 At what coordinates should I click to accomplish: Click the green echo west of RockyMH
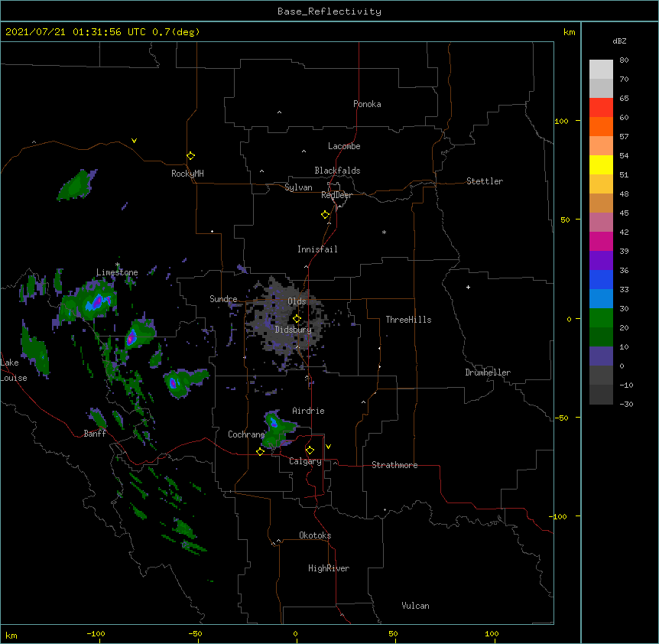pyautogui.click(x=77, y=184)
